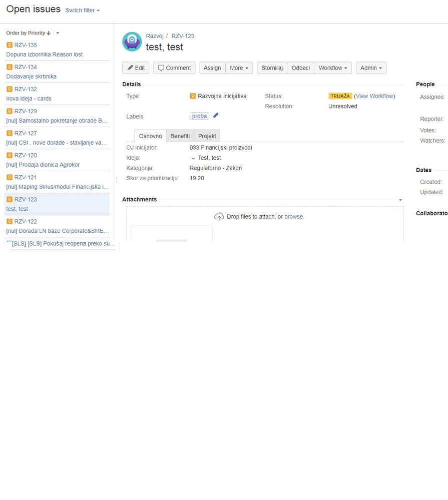Viewport: 448px width, 500px height.
Task: Click the upload cloud icon in Attachments
Action: (219, 217)
